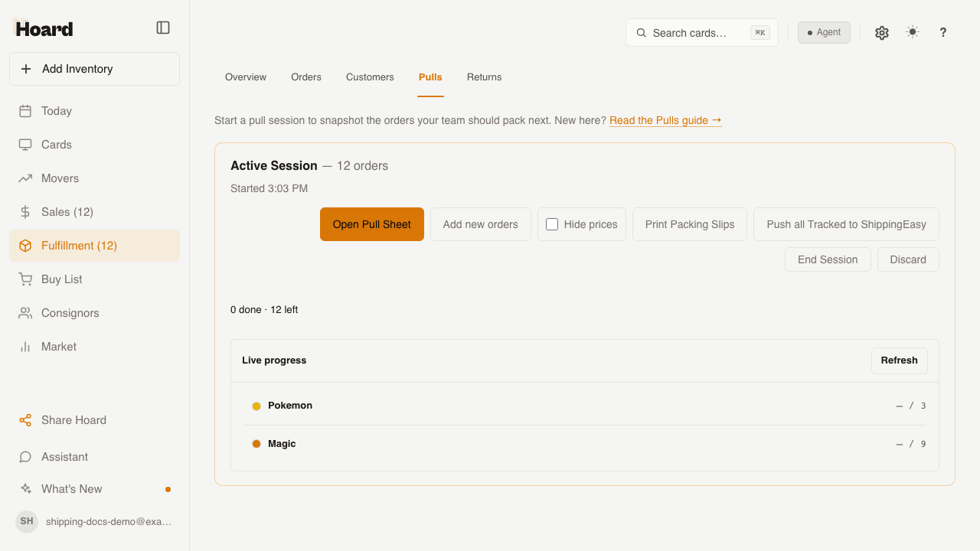Discard the active session
The image size is (980, 551).
coord(908,259)
